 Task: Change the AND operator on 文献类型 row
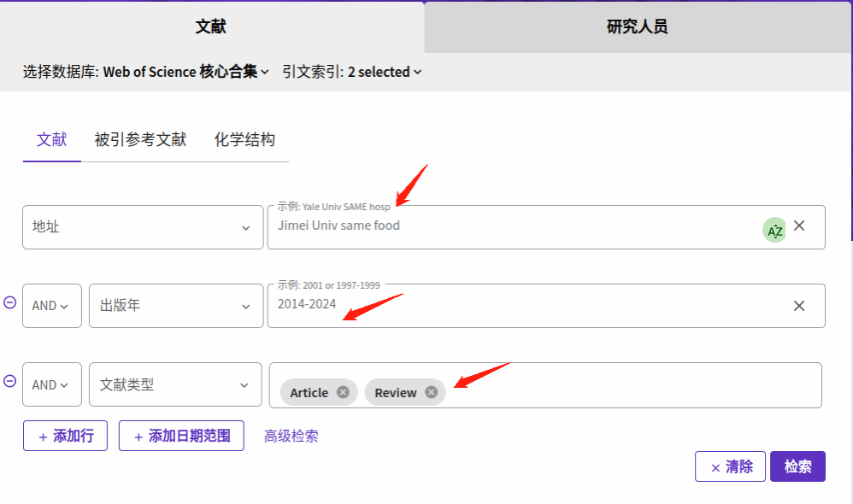pyautogui.click(x=51, y=384)
